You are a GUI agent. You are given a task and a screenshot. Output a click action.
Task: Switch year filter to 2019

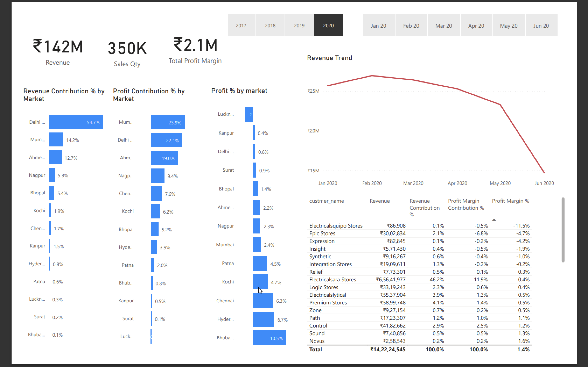pyautogui.click(x=299, y=25)
